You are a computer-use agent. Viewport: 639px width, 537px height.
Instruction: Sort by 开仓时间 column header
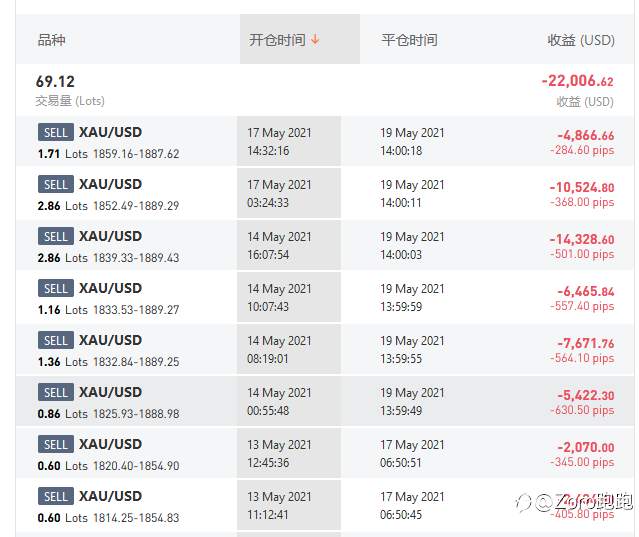pos(277,40)
